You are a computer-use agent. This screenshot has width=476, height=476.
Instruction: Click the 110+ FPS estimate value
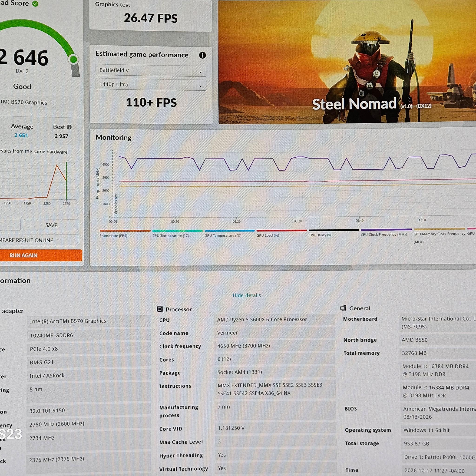[151, 102]
